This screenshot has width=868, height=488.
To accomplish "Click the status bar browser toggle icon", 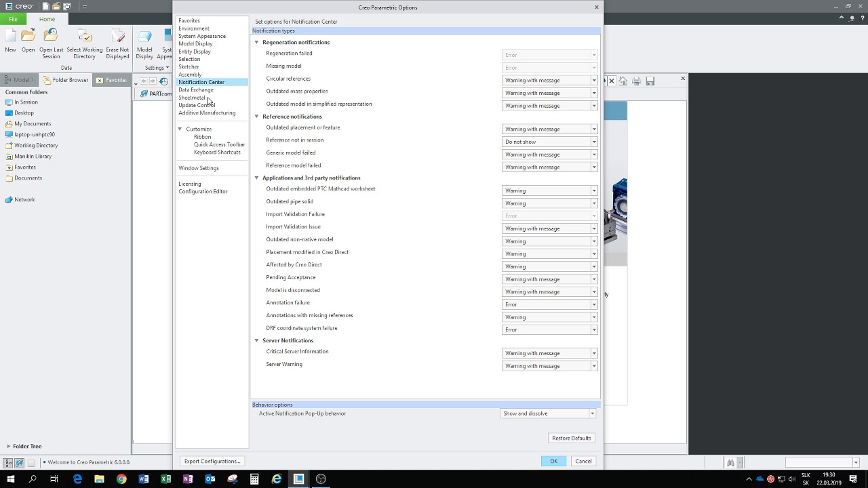I will coord(20,463).
